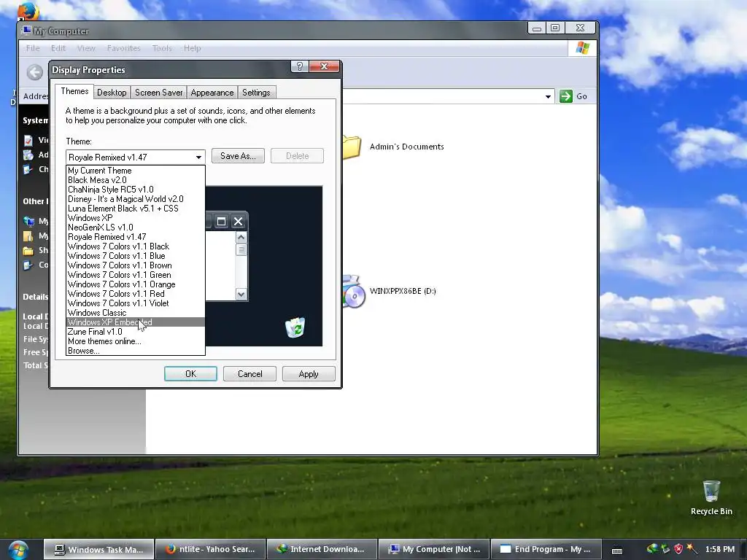The image size is (747, 560).
Task: Switch to End Program taskbar button
Action: click(546, 550)
